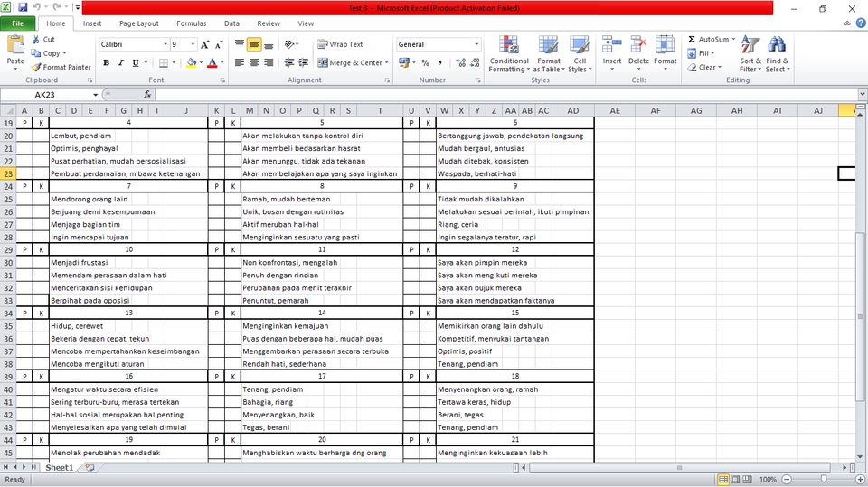Screen dimensions: 868x487
Task: Toggle Underline formatting
Action: pyautogui.click(x=135, y=62)
